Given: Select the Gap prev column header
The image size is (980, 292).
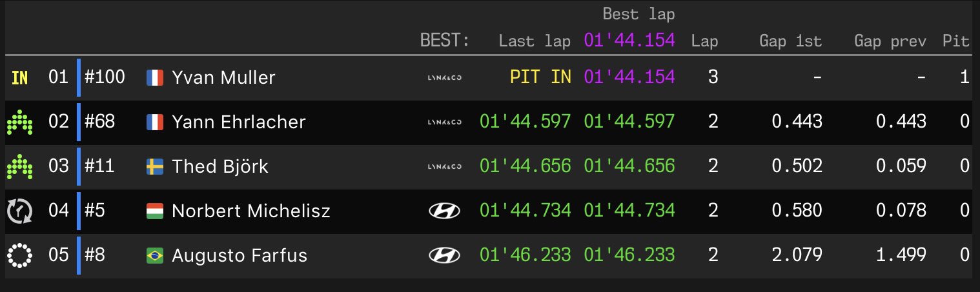Looking at the screenshot, I should [890, 42].
